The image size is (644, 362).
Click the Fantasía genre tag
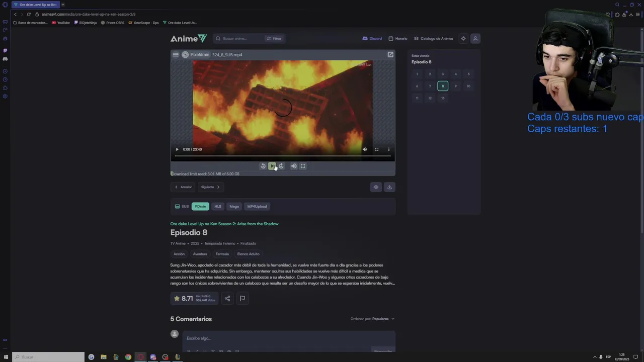pos(222,254)
